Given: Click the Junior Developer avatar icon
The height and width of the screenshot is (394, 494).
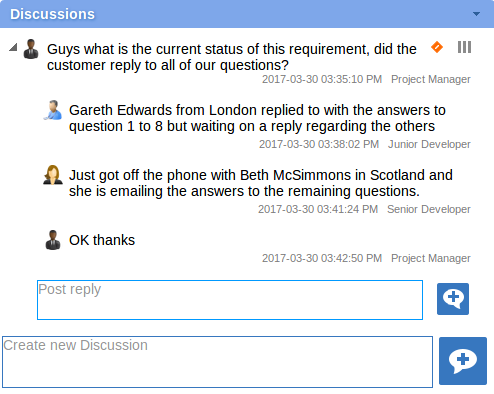Looking at the screenshot, I should pos(53,110).
